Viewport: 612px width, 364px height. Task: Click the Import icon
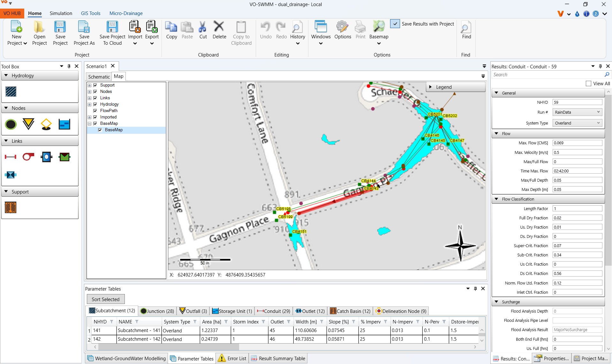[135, 27]
